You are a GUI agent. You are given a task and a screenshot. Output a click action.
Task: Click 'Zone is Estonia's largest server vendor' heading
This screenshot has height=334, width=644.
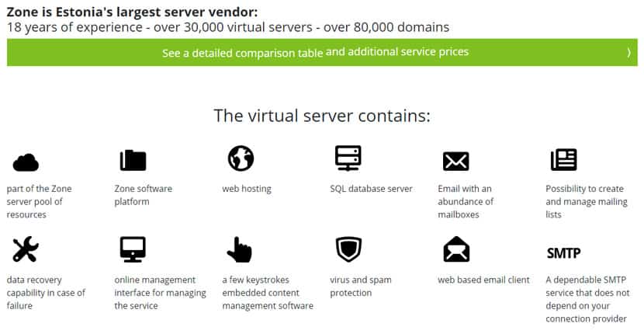[x=132, y=12]
